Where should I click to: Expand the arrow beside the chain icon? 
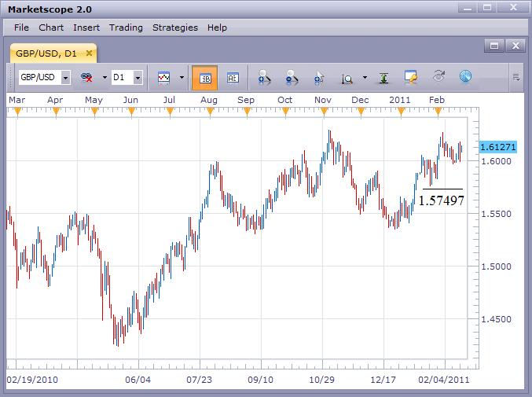tap(105, 77)
